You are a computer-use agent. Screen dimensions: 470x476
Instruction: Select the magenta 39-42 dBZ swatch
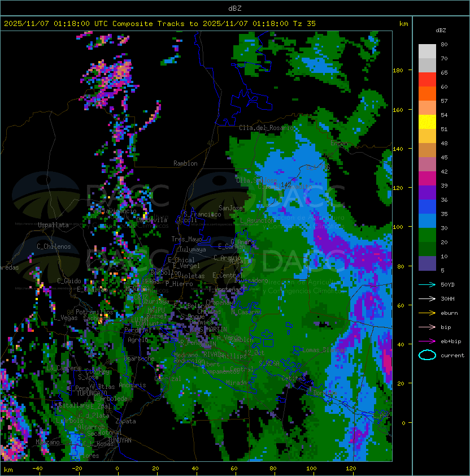click(x=427, y=178)
